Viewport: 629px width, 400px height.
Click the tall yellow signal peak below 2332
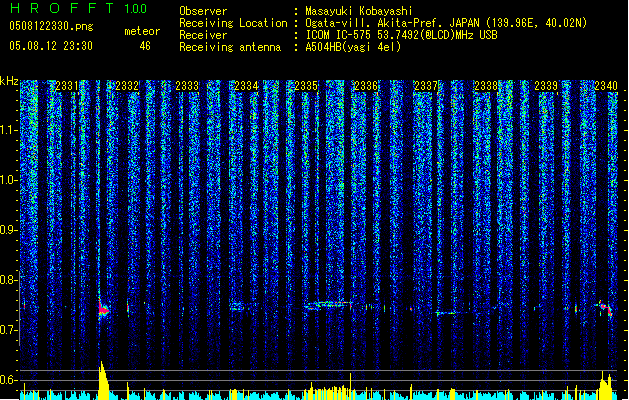[103, 380]
